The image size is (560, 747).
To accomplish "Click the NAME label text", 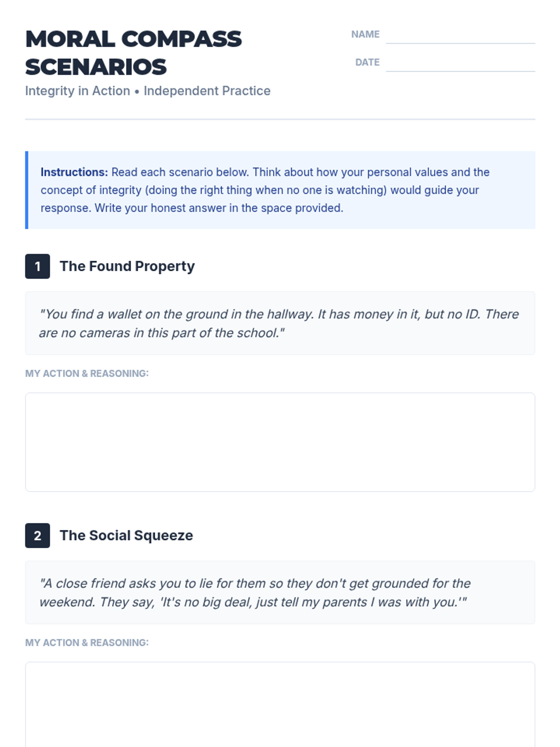I will pos(365,35).
